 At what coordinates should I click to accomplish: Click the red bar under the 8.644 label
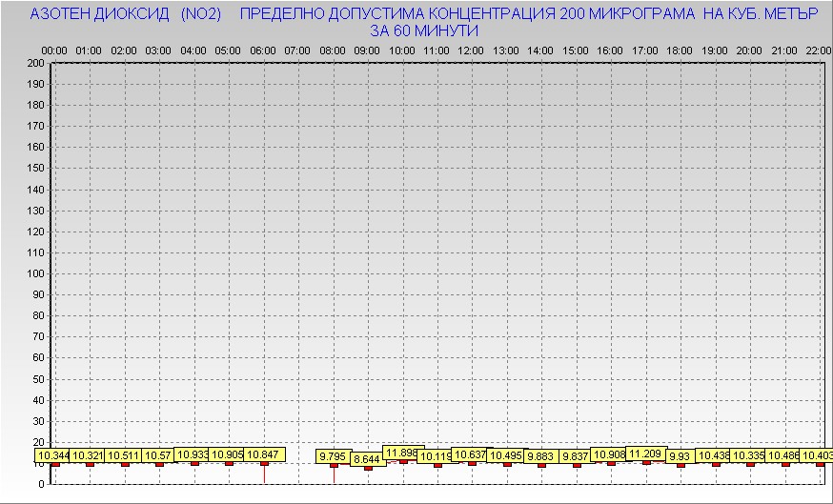pos(368,468)
